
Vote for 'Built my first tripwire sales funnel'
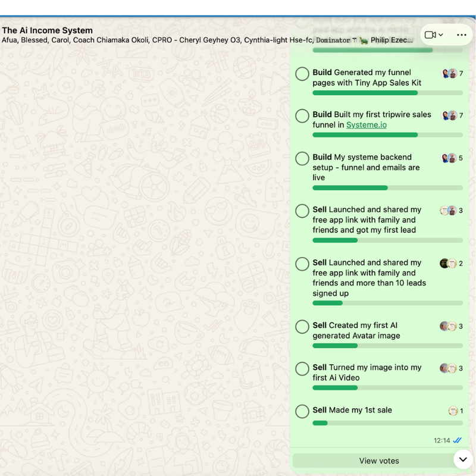pyautogui.click(x=302, y=116)
